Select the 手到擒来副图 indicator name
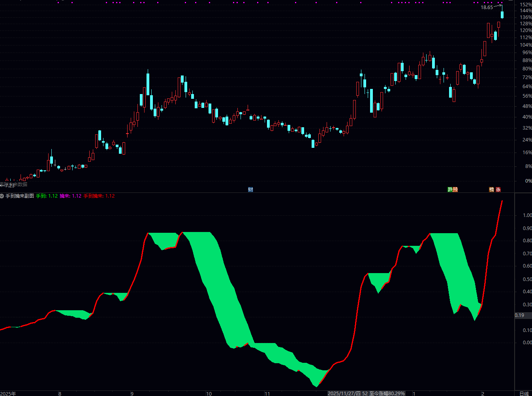Viewport: 532px width, 396px height. [x=20, y=196]
